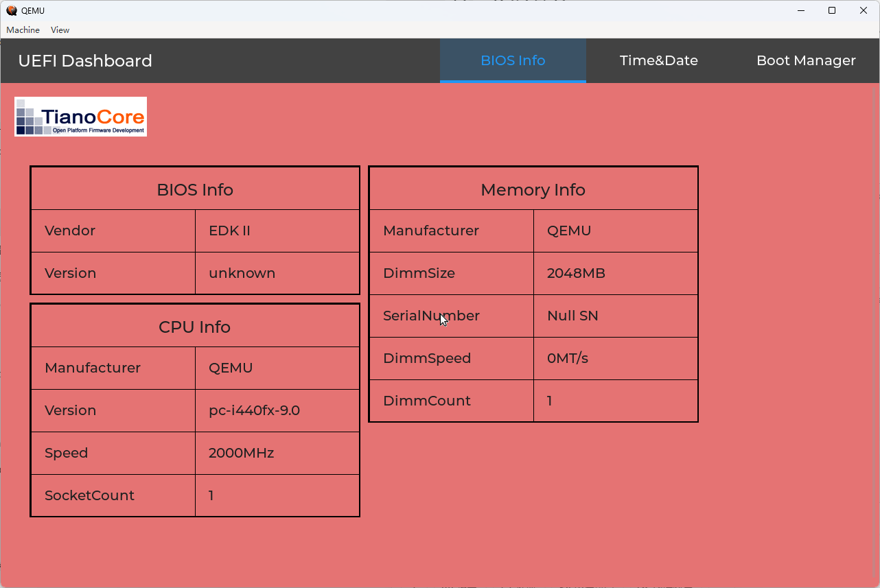Image resolution: width=880 pixels, height=588 pixels.
Task: Click QEMU value in Memory Info table
Action: tap(569, 231)
